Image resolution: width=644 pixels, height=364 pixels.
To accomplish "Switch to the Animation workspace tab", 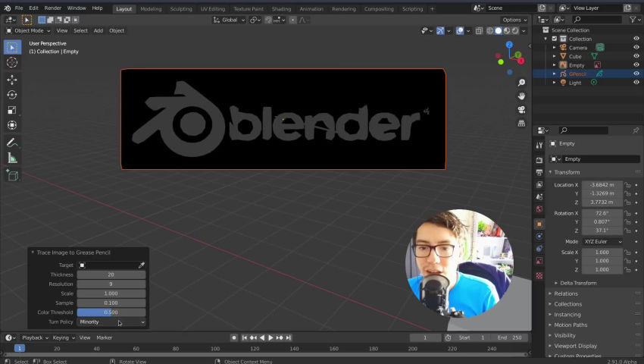I will tap(311, 8).
